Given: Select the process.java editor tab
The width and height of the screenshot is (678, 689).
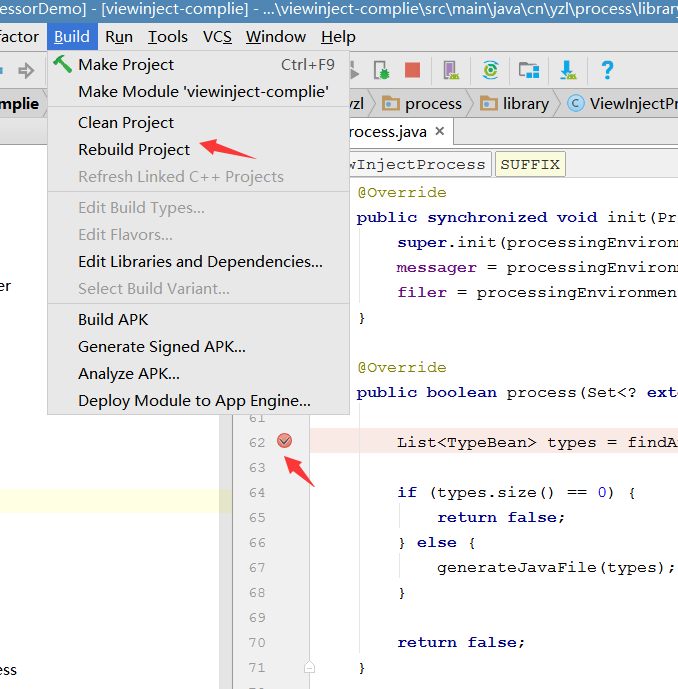Looking at the screenshot, I should point(388,132).
